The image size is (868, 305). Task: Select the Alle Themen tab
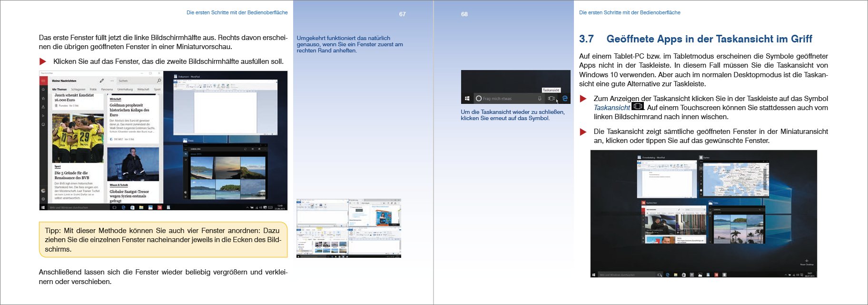click(x=59, y=89)
